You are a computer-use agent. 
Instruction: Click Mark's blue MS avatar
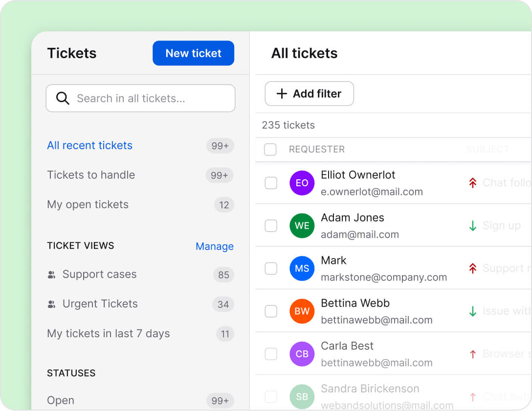(302, 268)
